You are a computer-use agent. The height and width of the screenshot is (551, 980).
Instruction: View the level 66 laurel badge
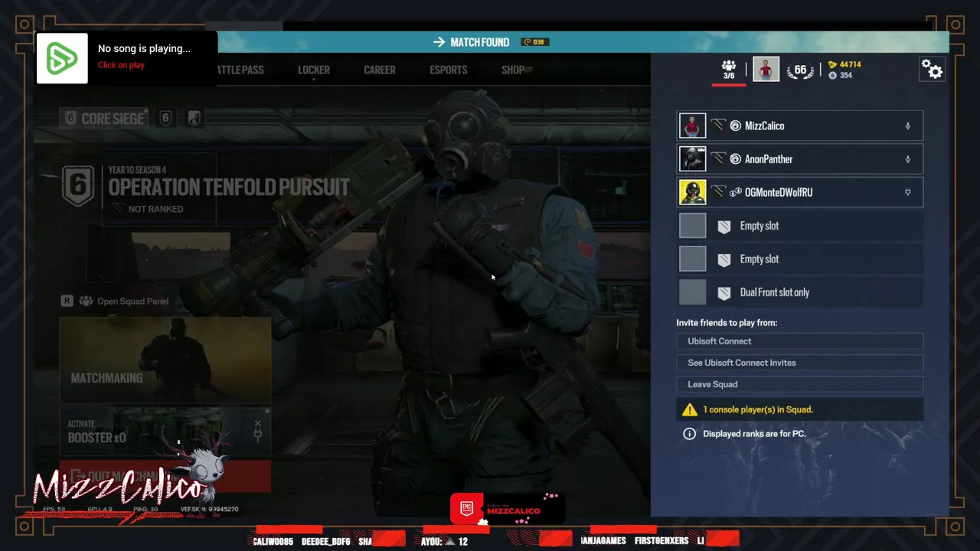coord(800,70)
